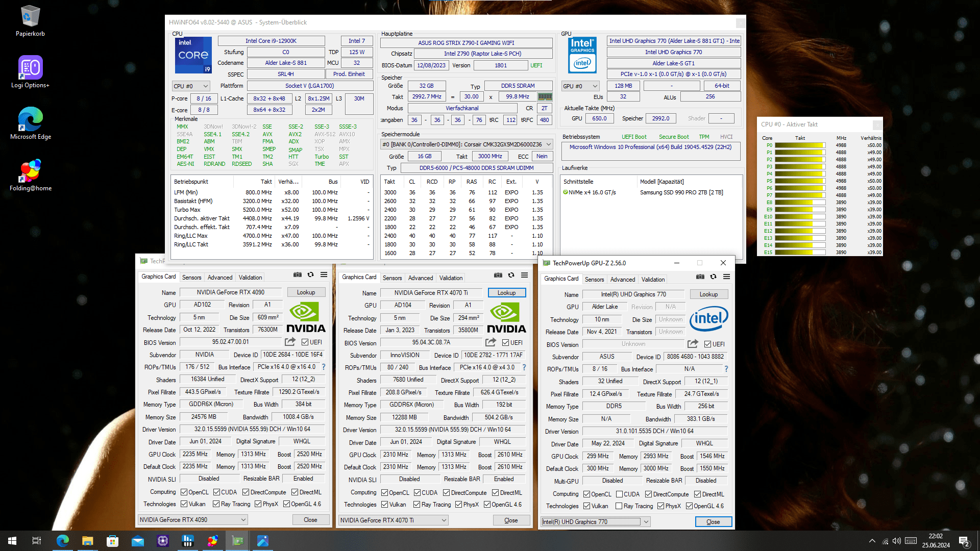Image resolution: width=980 pixels, height=551 pixels.
Task: Expand CPU #0 selector dropdown
Action: [191, 86]
